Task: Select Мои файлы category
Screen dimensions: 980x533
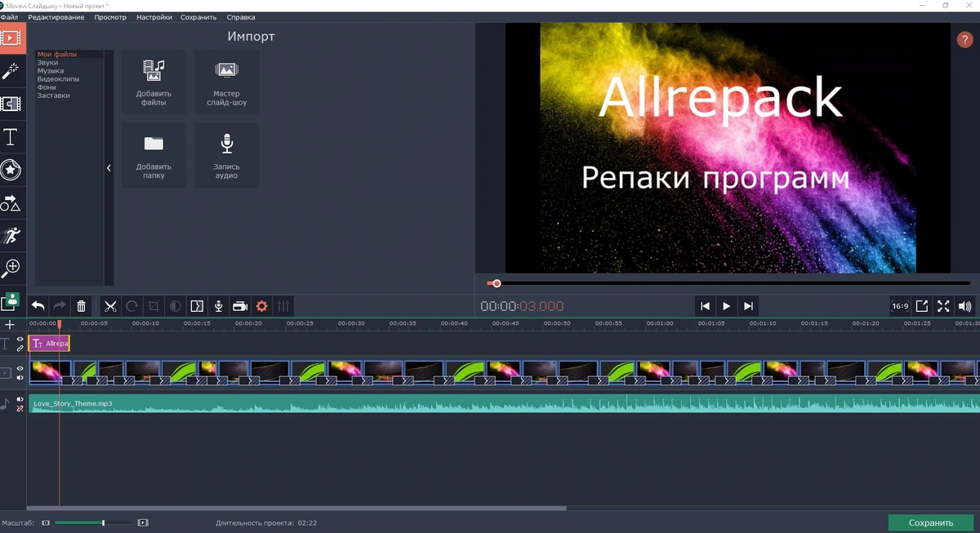Action: (x=57, y=55)
